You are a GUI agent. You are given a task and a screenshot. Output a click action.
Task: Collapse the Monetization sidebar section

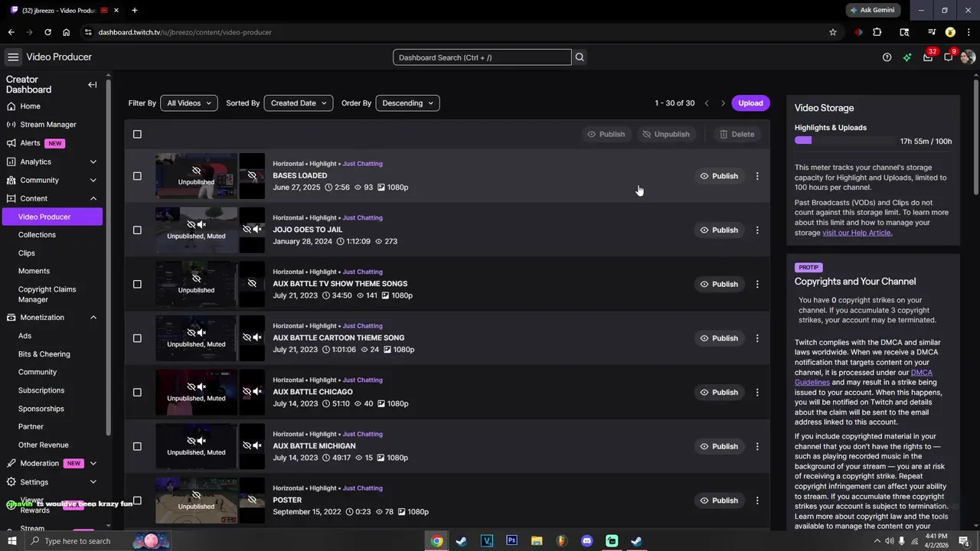point(93,318)
